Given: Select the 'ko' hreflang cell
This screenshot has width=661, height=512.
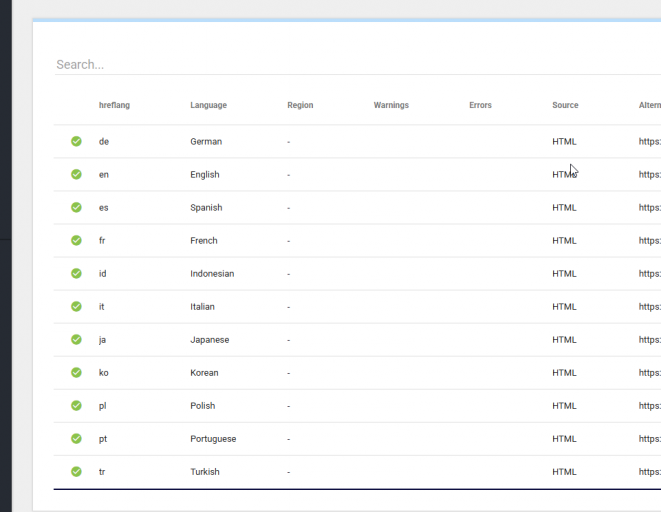Looking at the screenshot, I should [x=104, y=373].
